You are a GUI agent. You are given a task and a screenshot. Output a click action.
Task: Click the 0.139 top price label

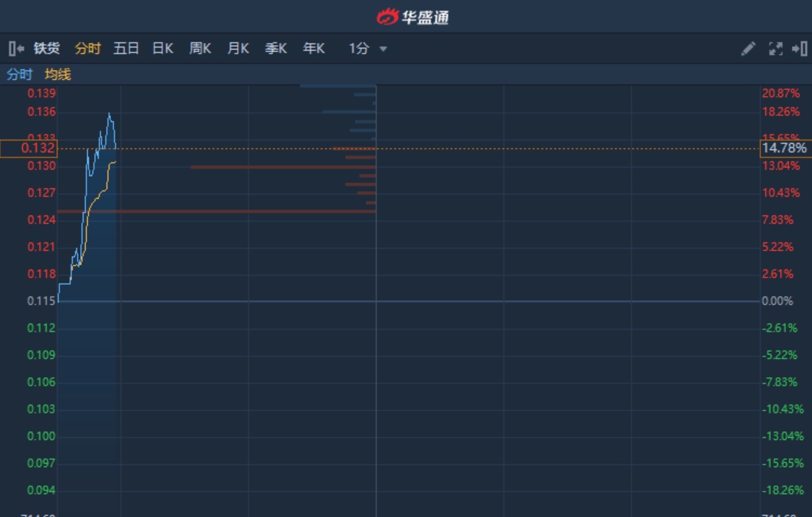pyautogui.click(x=41, y=93)
